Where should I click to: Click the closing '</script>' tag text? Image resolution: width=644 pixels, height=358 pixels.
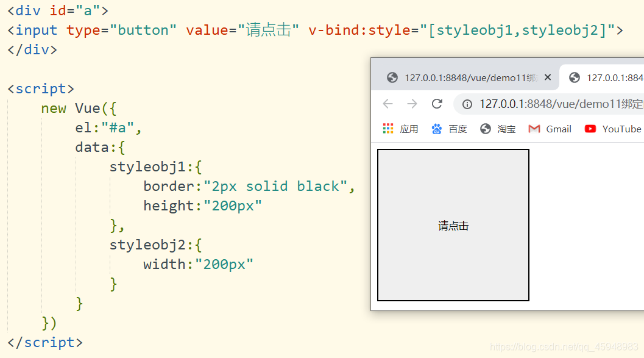[x=44, y=342]
